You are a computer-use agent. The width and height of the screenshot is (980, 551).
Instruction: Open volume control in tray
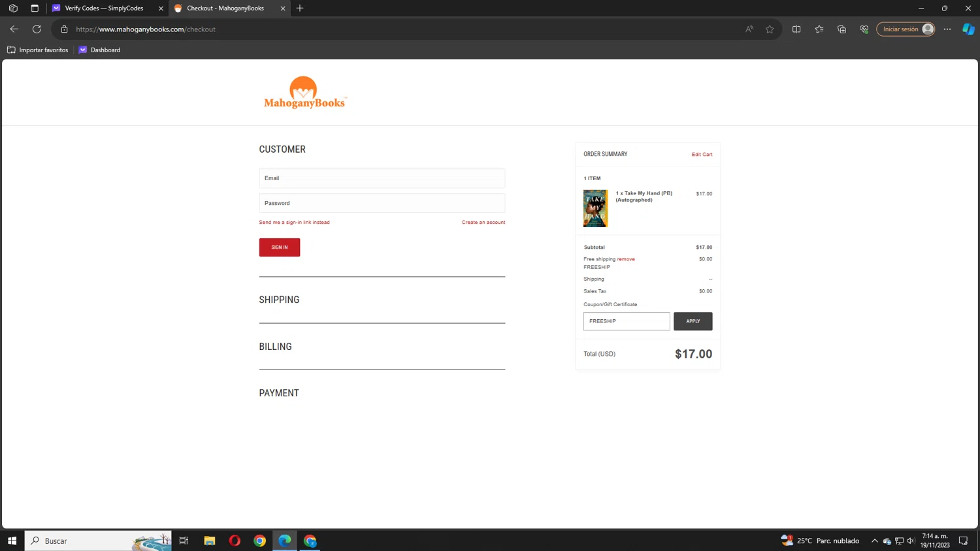pos(911,541)
